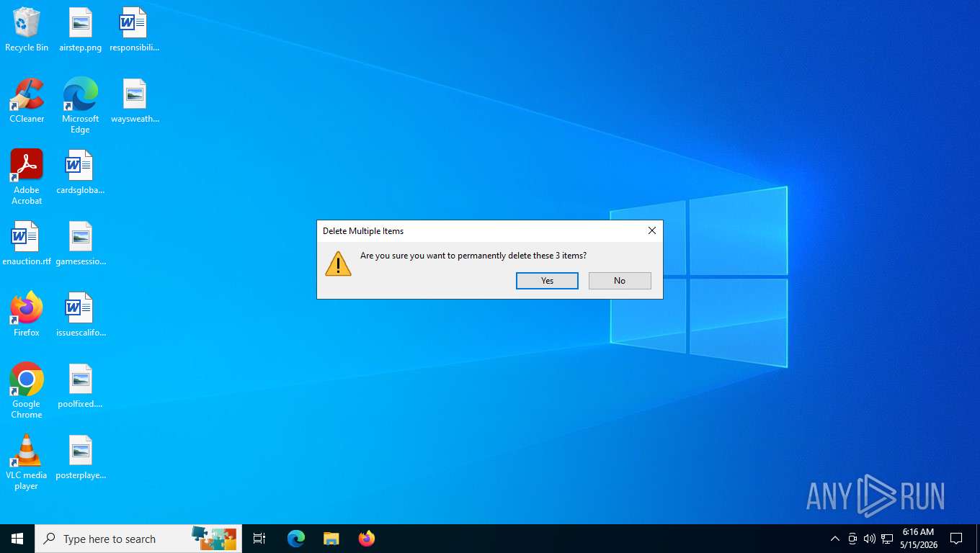This screenshot has width=980, height=553.
Task: Open Task View from the taskbar
Action: click(x=259, y=539)
